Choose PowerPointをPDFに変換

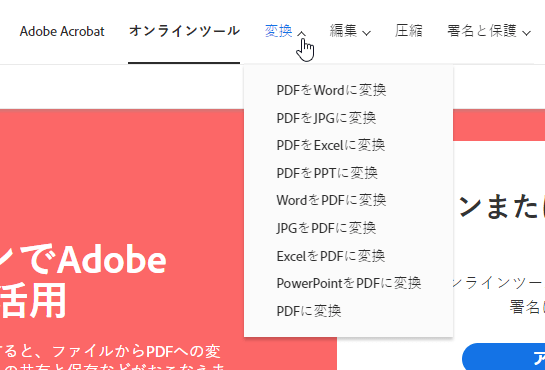click(x=349, y=283)
